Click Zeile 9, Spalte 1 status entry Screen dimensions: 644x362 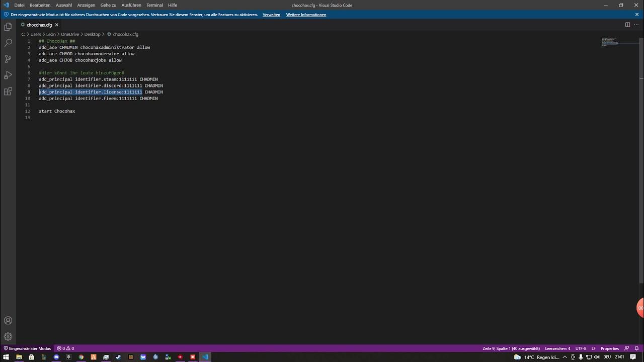(x=511, y=348)
